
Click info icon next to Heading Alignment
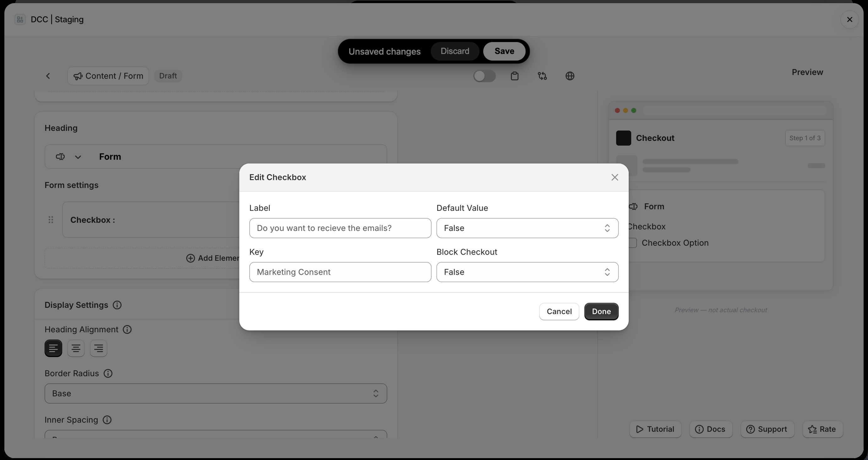[127, 330]
